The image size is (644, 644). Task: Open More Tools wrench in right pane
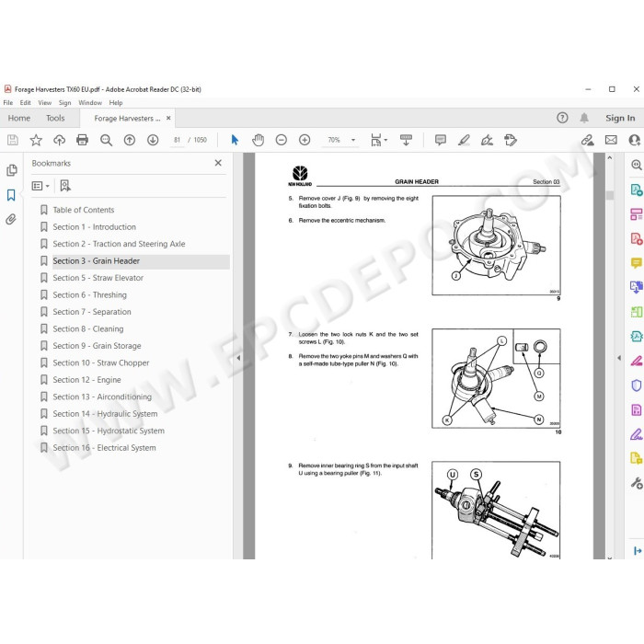(637, 483)
